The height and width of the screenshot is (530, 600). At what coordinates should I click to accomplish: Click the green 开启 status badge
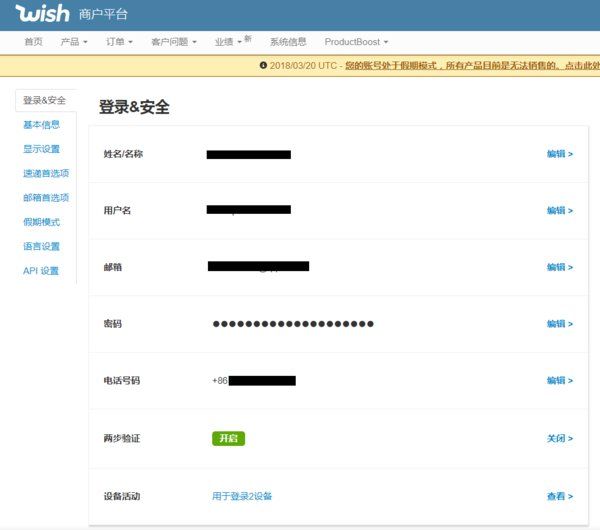click(228, 438)
